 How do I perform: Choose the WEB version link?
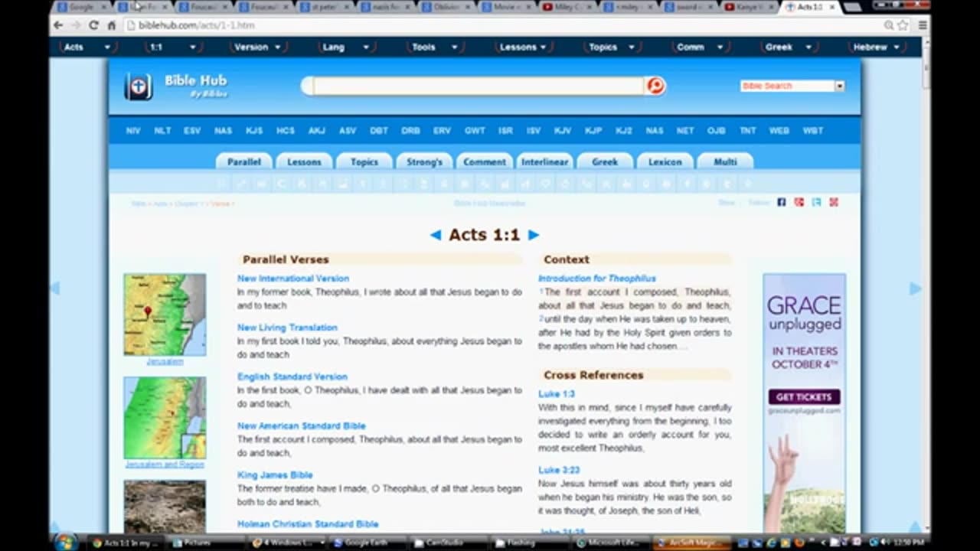(779, 131)
